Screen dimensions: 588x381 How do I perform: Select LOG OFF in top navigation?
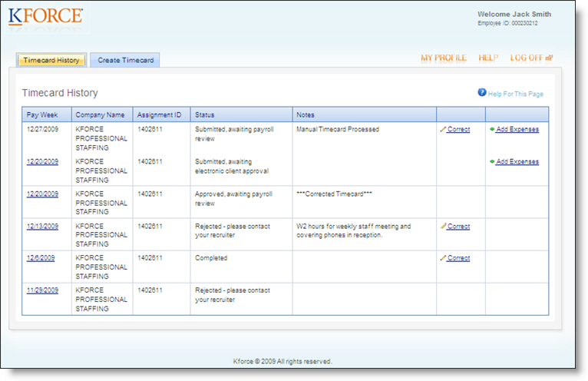(527, 58)
